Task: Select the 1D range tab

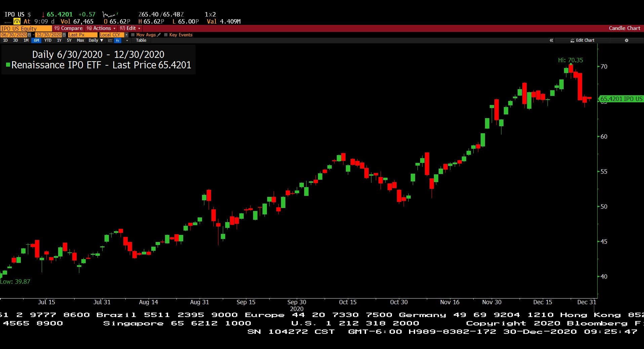Action: tap(5, 40)
